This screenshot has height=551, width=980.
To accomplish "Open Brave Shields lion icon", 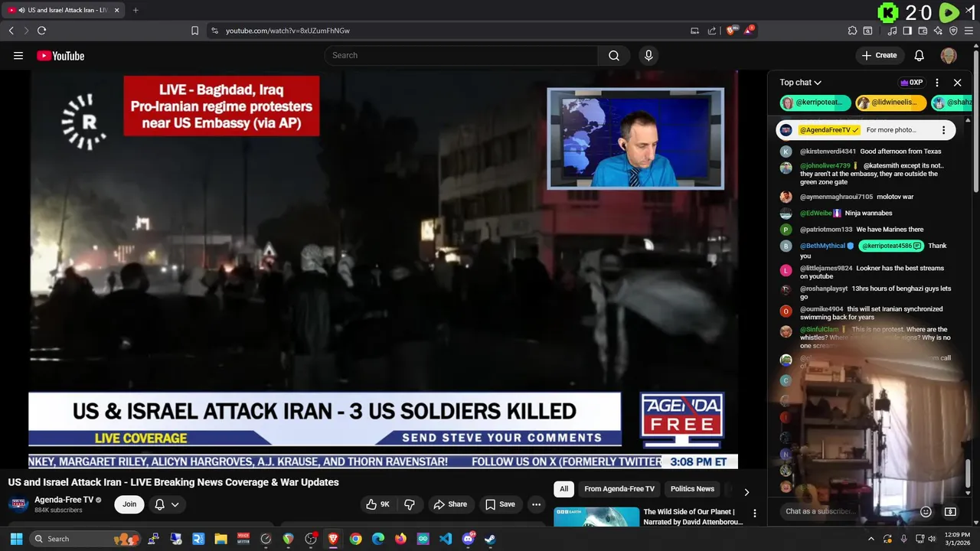I will point(731,31).
